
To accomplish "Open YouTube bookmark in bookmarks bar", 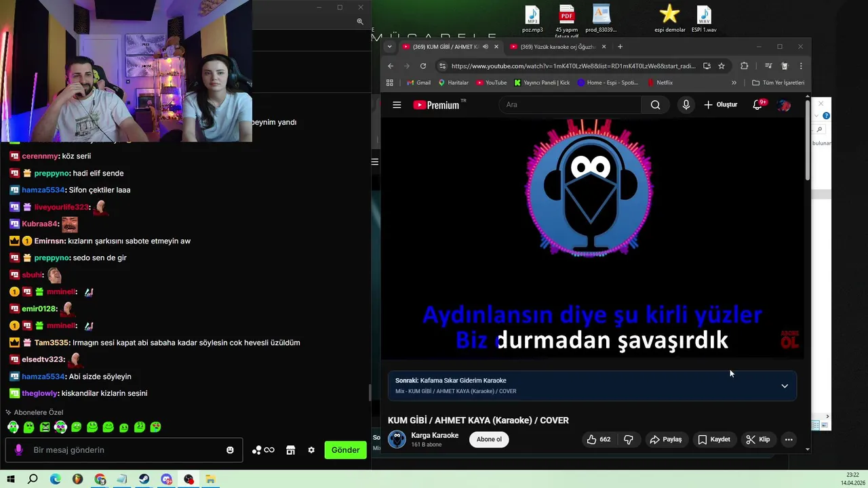I will point(492,83).
